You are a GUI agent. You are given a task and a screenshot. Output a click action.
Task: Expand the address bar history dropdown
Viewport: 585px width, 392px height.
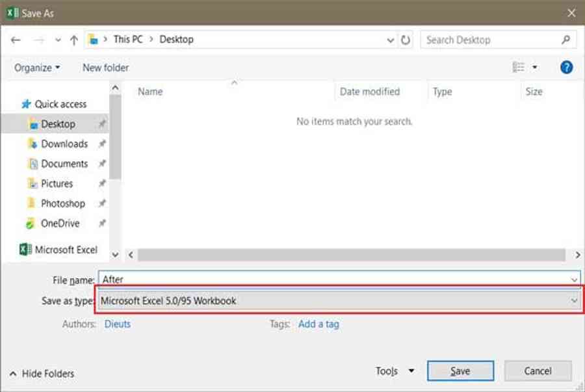(390, 40)
